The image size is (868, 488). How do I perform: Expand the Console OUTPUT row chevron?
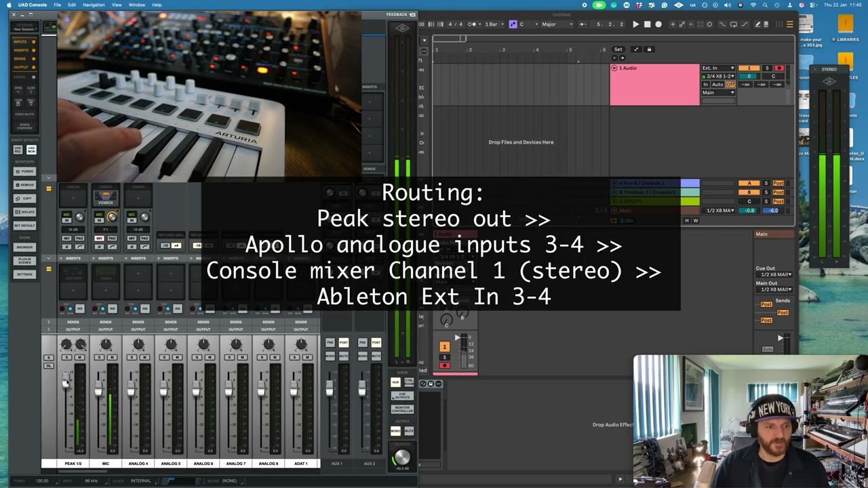(48, 329)
